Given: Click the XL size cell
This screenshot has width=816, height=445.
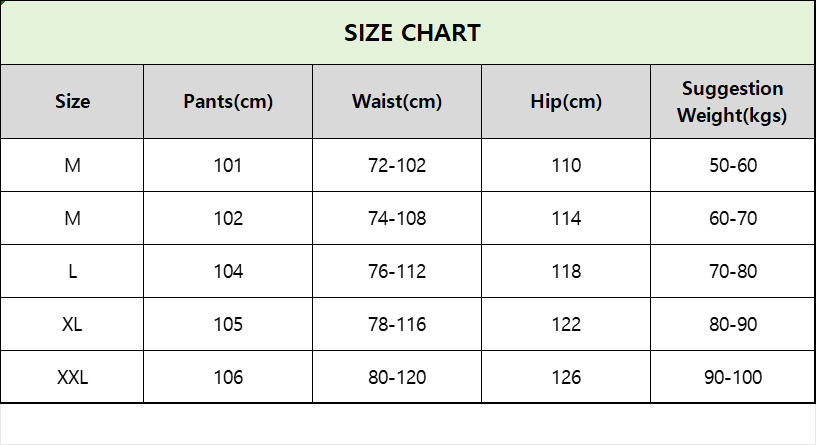Looking at the screenshot, I should coord(72,324).
